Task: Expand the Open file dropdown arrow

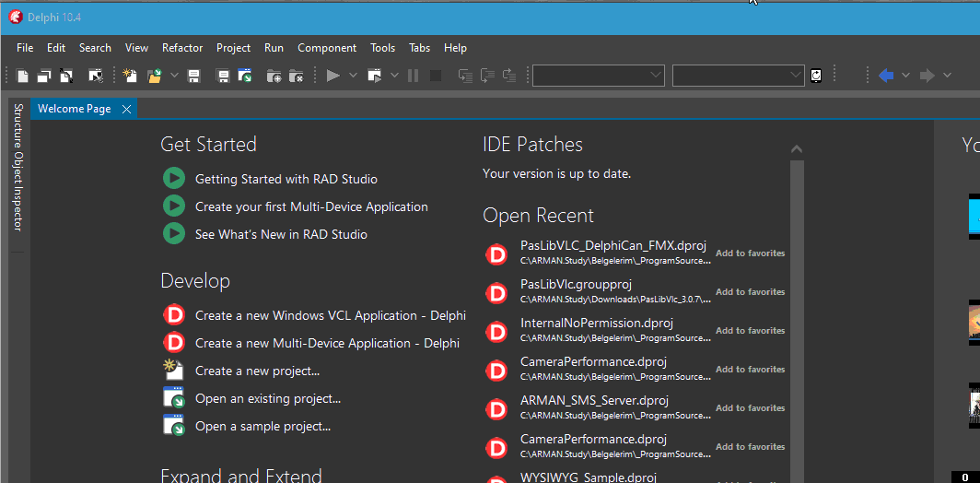Action: click(x=174, y=76)
